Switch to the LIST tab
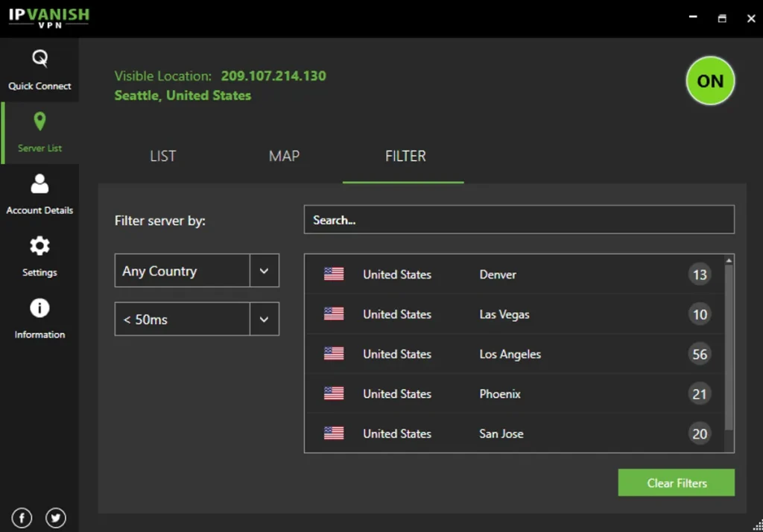Image resolution: width=763 pixels, height=532 pixels. coord(162,156)
